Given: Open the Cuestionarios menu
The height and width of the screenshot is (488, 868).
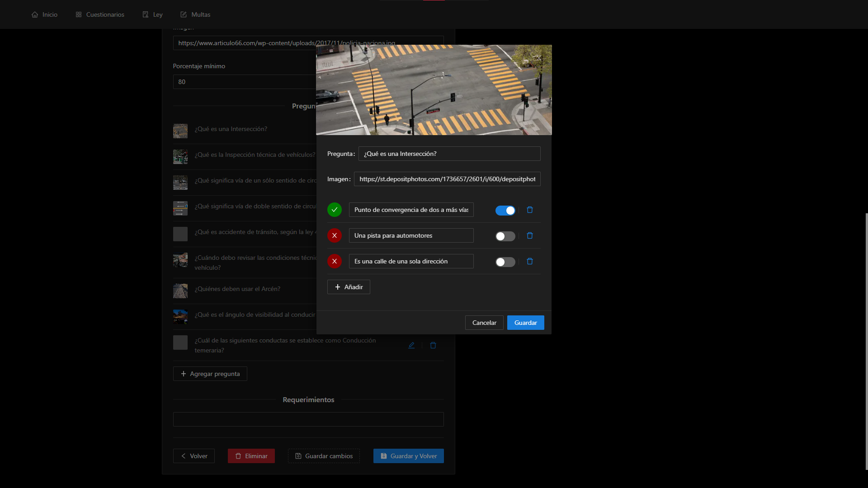Looking at the screenshot, I should [x=100, y=14].
